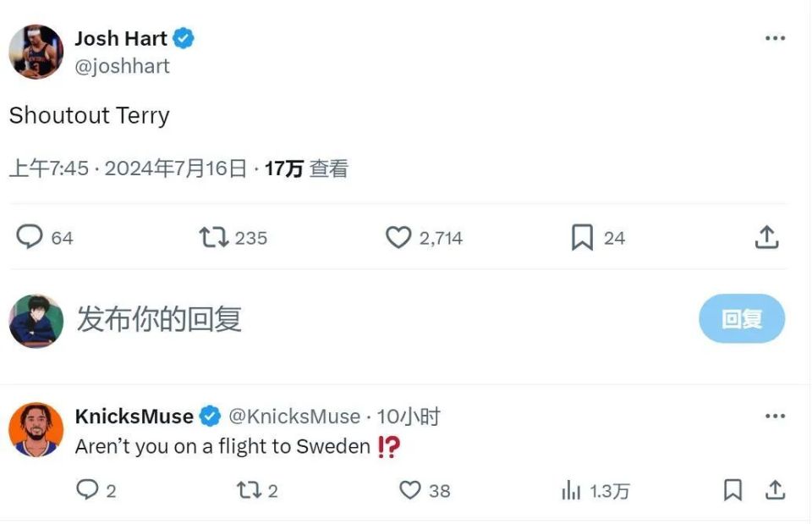The image size is (812, 524).
Task: Open more options on the KnicksMuse reply
Action: 775,416
